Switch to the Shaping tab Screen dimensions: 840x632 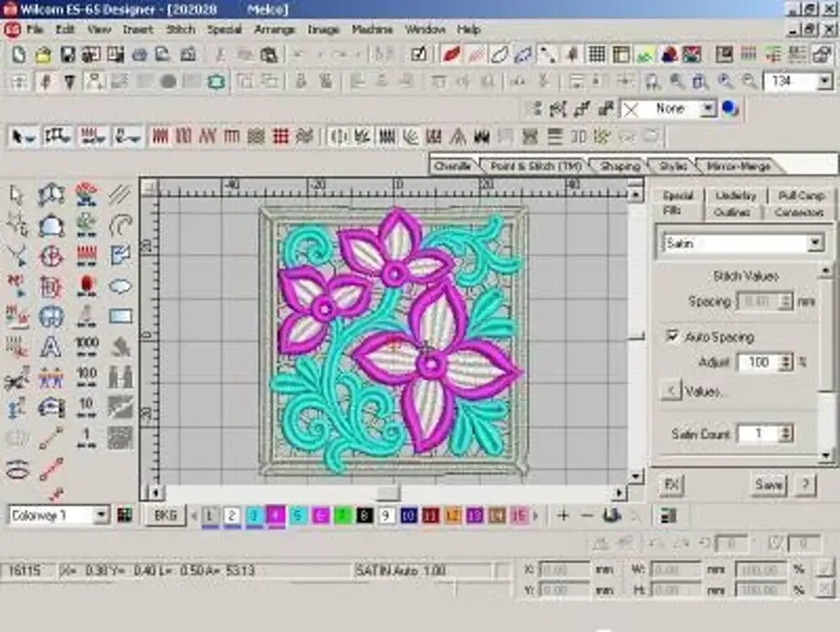point(620,166)
